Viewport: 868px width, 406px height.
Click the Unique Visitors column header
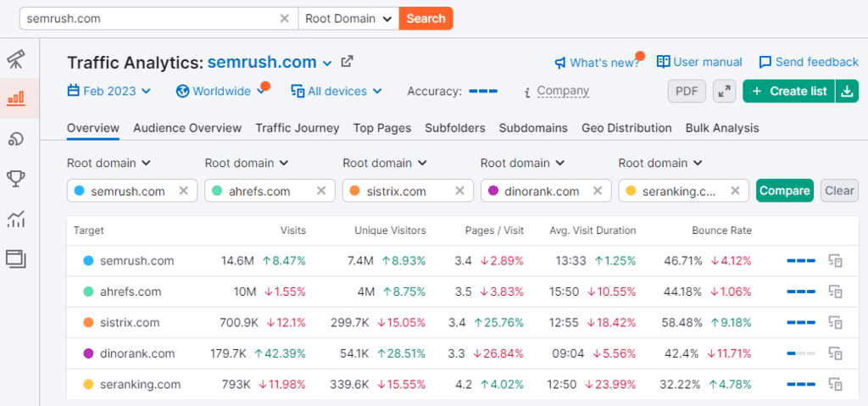pos(390,231)
